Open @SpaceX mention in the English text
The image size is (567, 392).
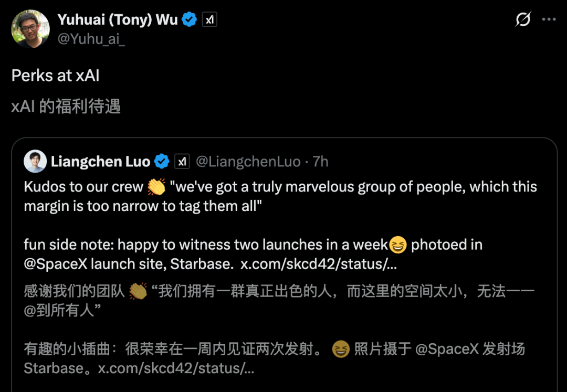click(55, 263)
